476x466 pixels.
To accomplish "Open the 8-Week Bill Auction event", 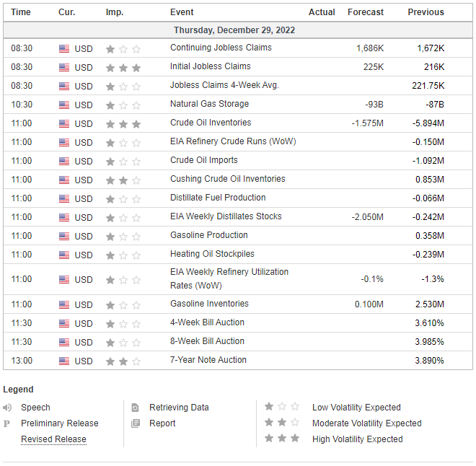I will pyautogui.click(x=207, y=341).
